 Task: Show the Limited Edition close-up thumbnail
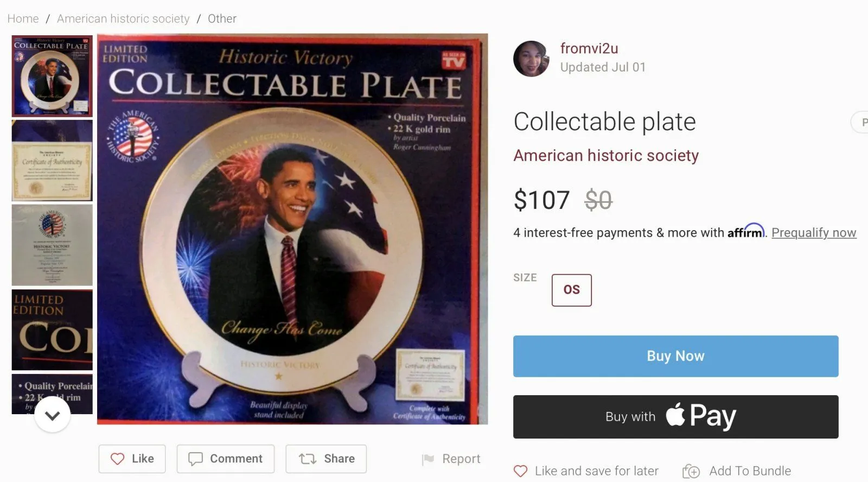click(52, 329)
